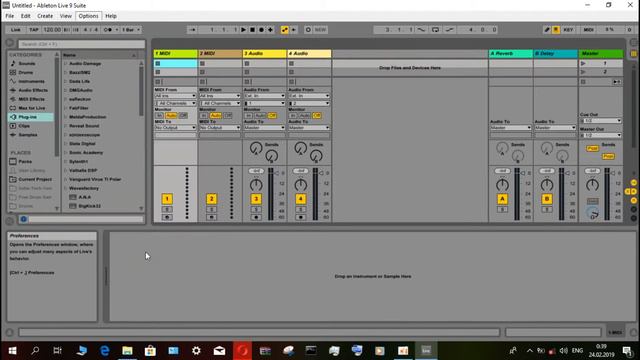Image resolution: width=640 pixels, height=360 pixels.
Task: Toggle the KEY map mode button
Action: [x=568, y=30]
